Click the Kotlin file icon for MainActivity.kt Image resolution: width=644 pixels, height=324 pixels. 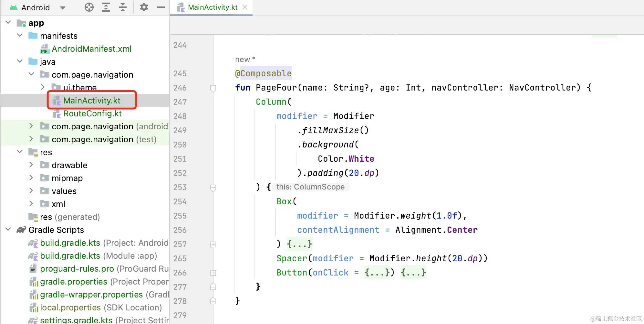coord(57,101)
